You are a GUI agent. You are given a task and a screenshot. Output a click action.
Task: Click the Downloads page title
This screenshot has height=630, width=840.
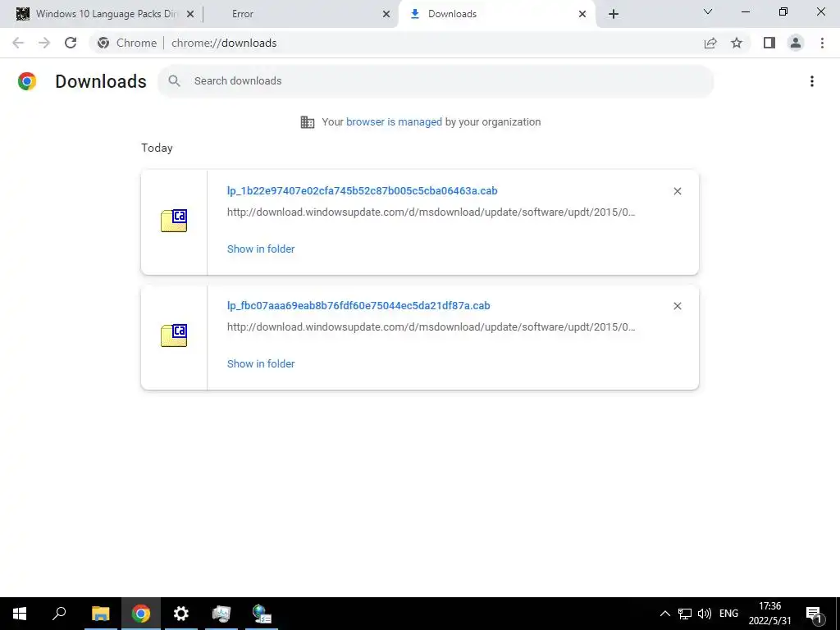(x=101, y=81)
